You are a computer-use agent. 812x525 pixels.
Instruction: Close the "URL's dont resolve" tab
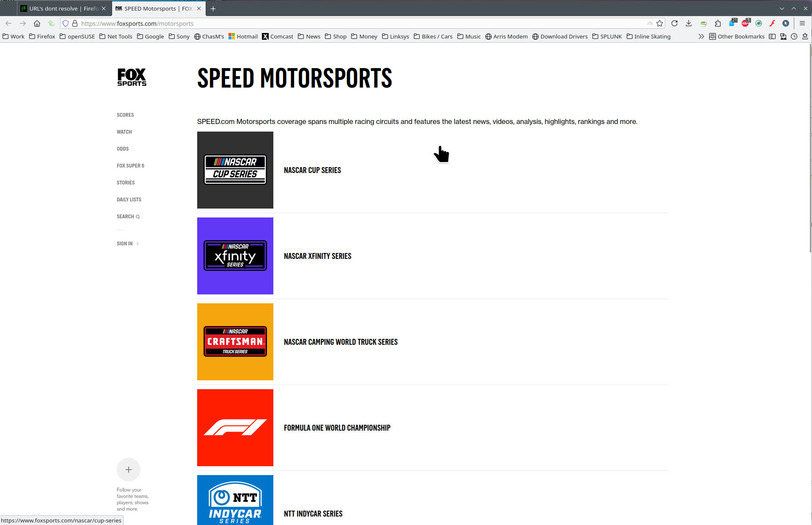click(104, 8)
